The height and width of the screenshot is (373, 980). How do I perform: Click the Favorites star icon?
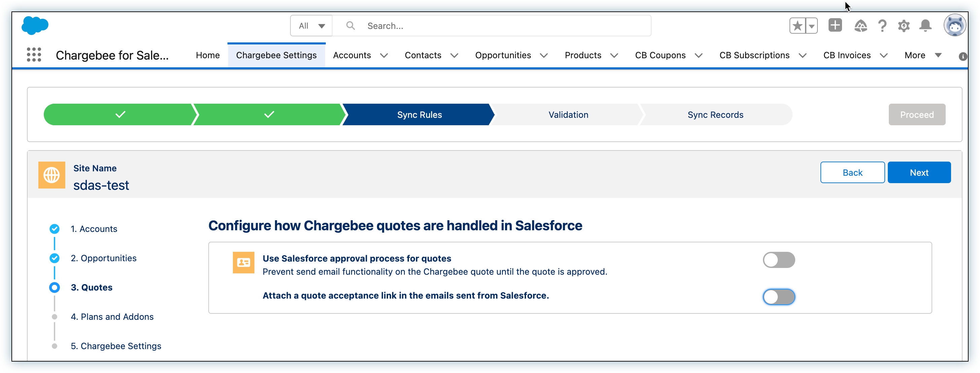[x=797, y=26]
